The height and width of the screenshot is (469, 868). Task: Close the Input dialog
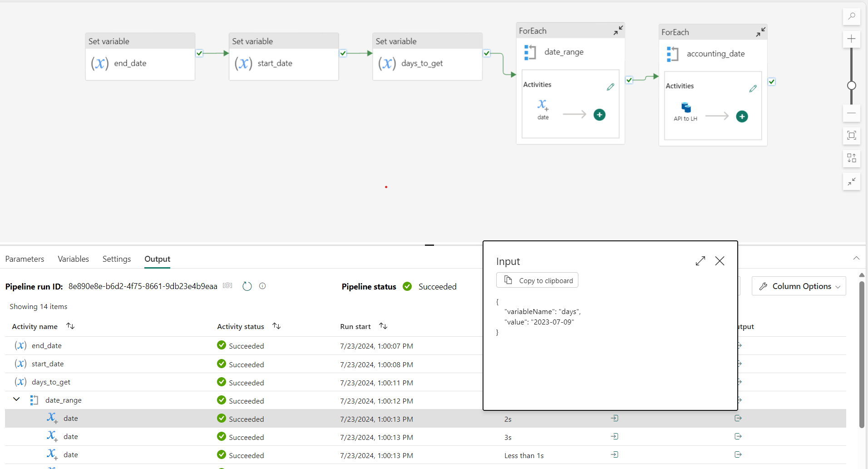pos(720,261)
